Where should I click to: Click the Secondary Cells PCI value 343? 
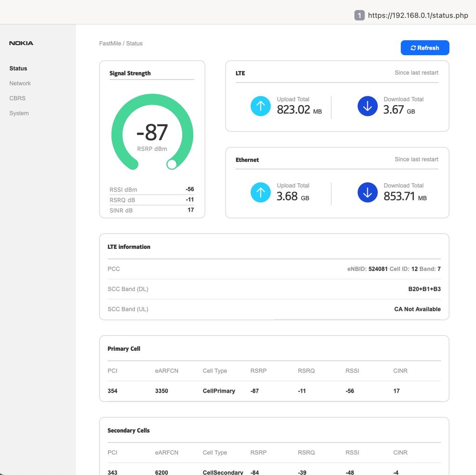(x=112, y=472)
